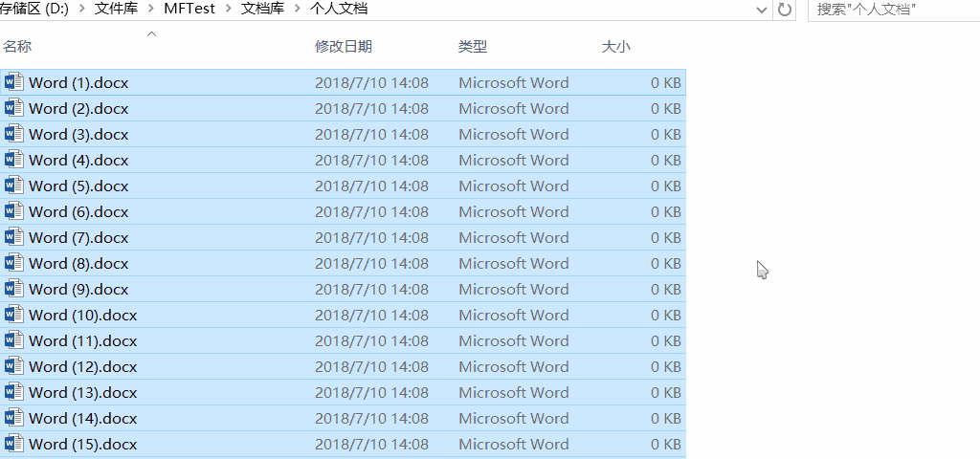Click the Word (1).docx file icon
980x459 pixels.
click(13, 82)
